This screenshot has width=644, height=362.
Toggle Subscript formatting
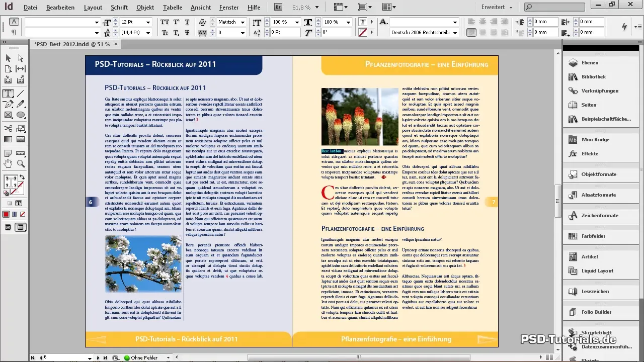tap(176, 33)
